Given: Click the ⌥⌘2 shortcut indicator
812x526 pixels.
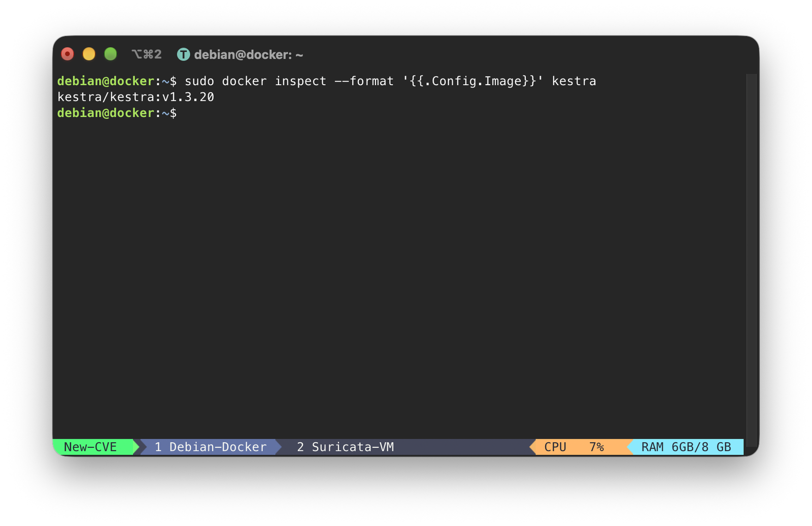Looking at the screenshot, I should pyautogui.click(x=147, y=54).
